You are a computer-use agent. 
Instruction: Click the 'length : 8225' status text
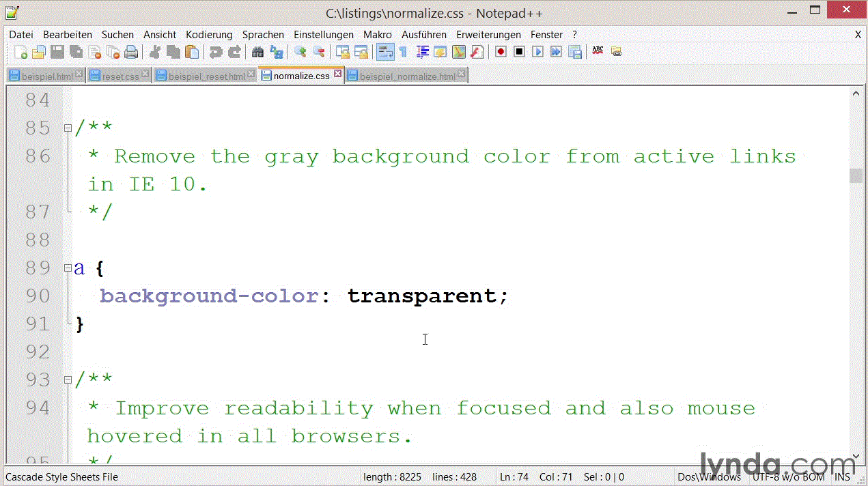(x=392, y=477)
